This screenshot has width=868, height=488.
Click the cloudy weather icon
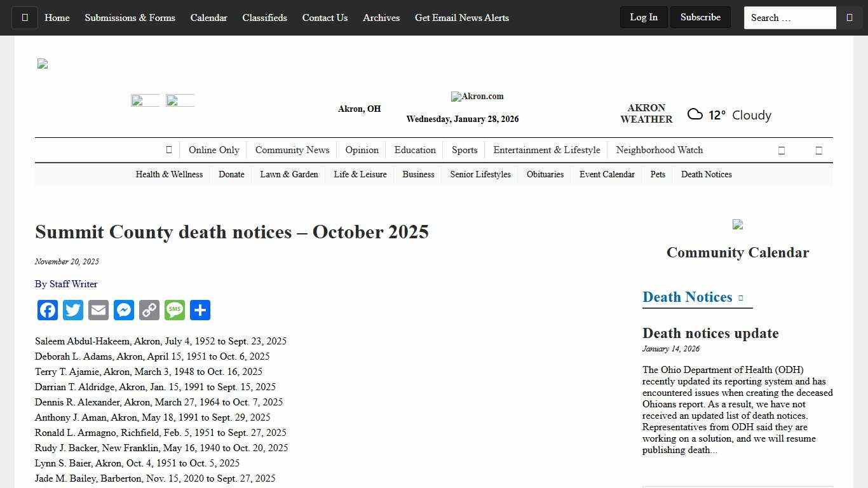pyautogui.click(x=695, y=114)
